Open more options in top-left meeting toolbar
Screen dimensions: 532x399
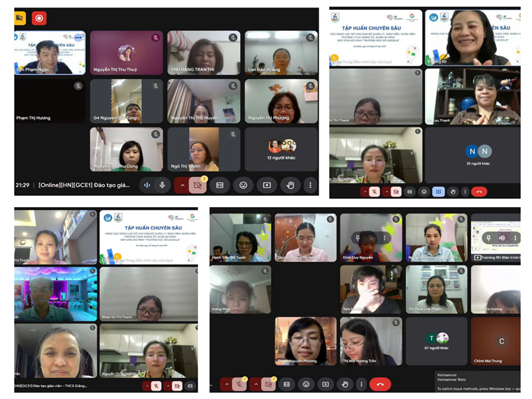(x=310, y=185)
